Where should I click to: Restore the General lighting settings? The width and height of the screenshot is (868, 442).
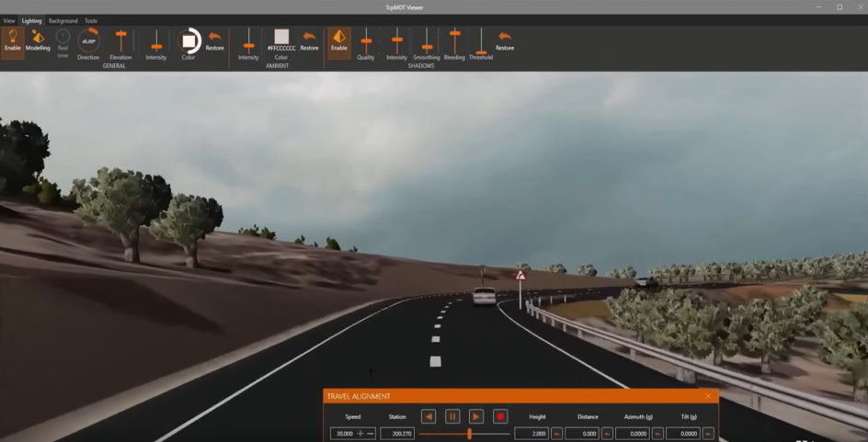click(x=215, y=41)
